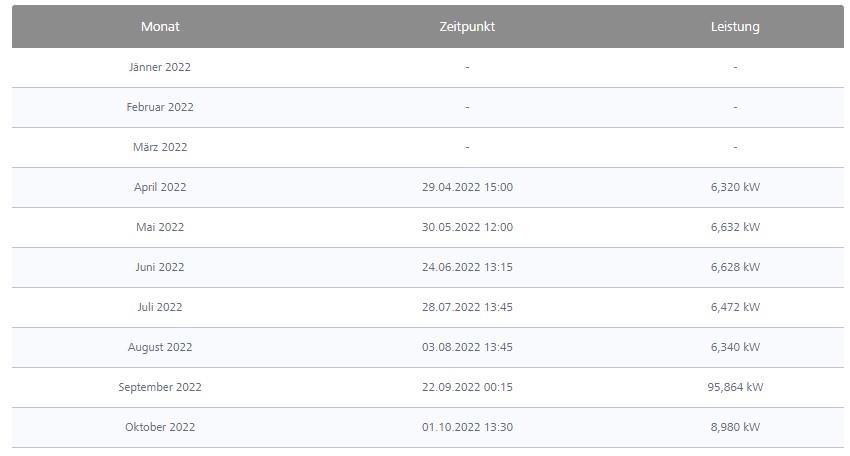The width and height of the screenshot is (850, 456).
Task: Click the Leistung column header
Action: (x=735, y=27)
